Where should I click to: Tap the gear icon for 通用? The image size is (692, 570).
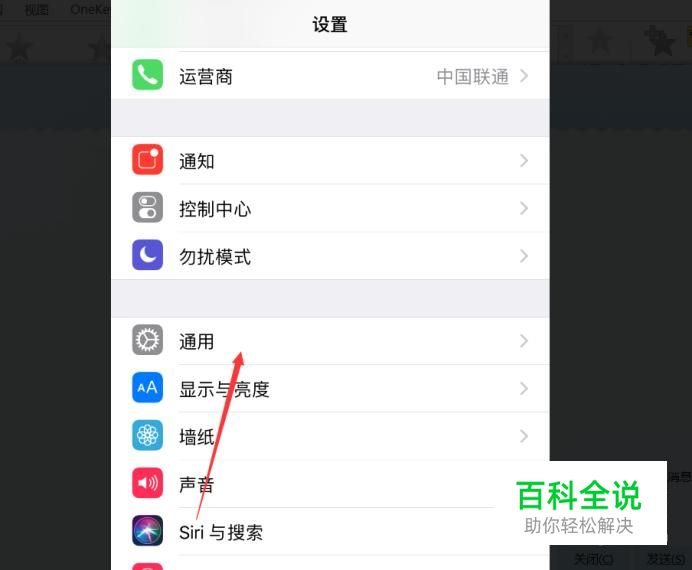[x=147, y=340]
